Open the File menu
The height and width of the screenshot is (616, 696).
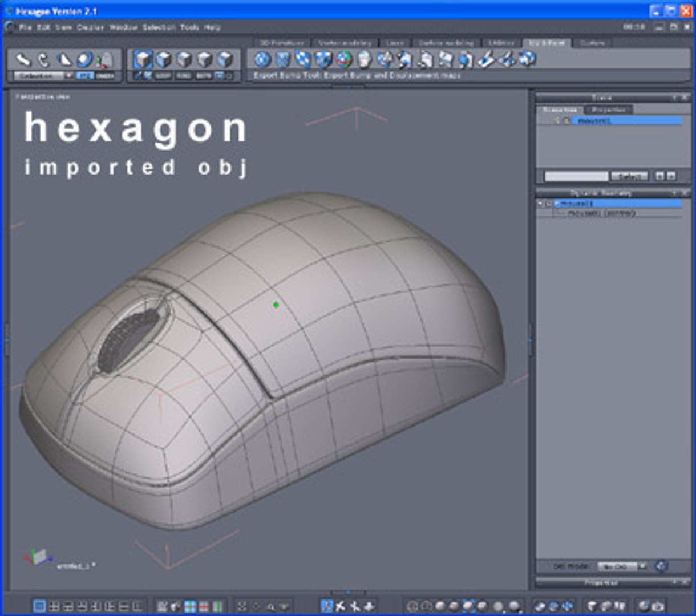[x=25, y=27]
